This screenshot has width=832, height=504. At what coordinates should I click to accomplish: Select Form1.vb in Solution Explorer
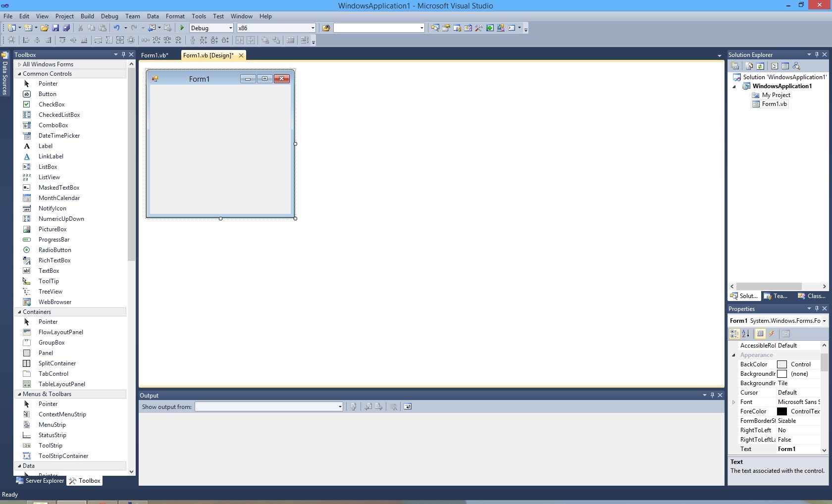(x=774, y=104)
